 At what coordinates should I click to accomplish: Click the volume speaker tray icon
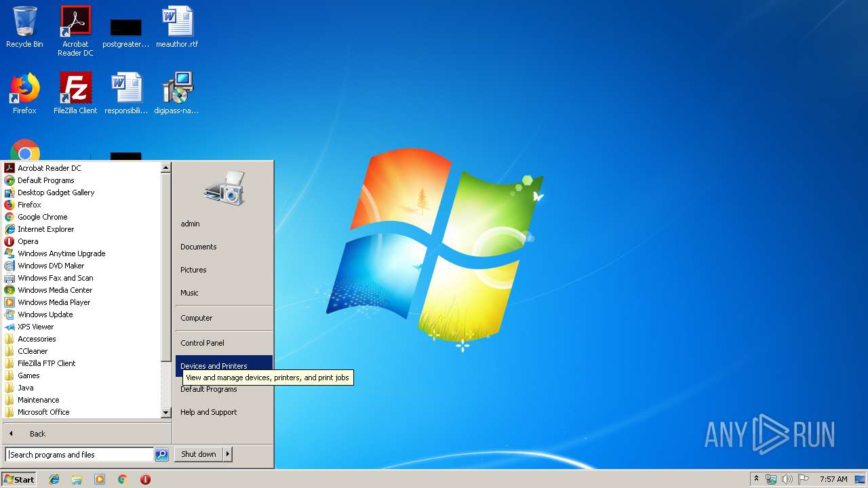[x=787, y=479]
